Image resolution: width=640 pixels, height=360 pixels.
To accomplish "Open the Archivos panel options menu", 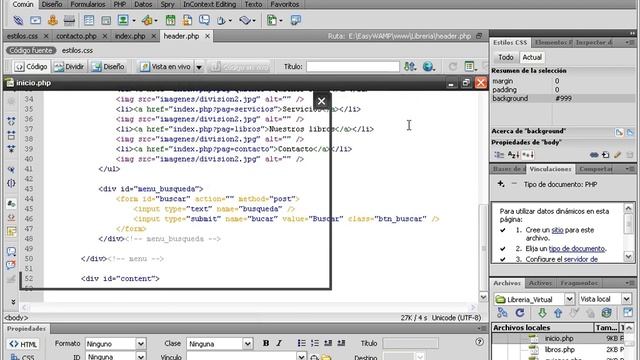I will click(630, 283).
